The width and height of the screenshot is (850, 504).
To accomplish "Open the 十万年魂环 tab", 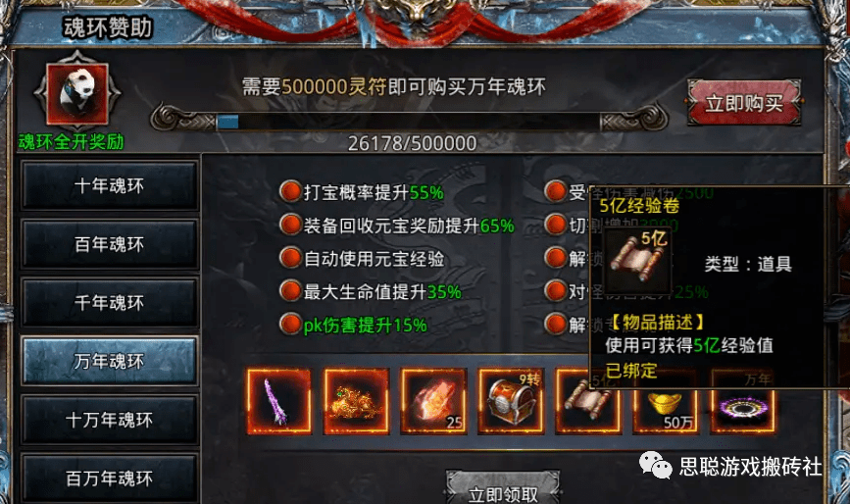I will [109, 420].
